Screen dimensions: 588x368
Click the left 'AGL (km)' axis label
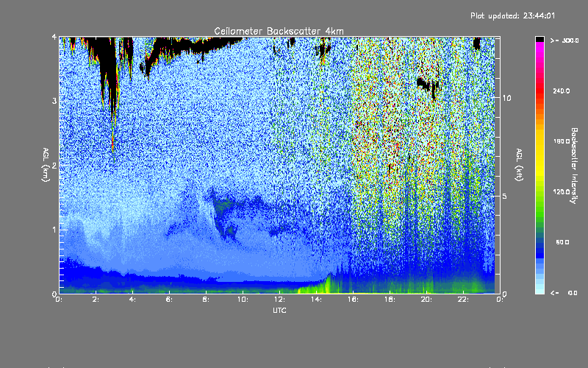coord(46,165)
